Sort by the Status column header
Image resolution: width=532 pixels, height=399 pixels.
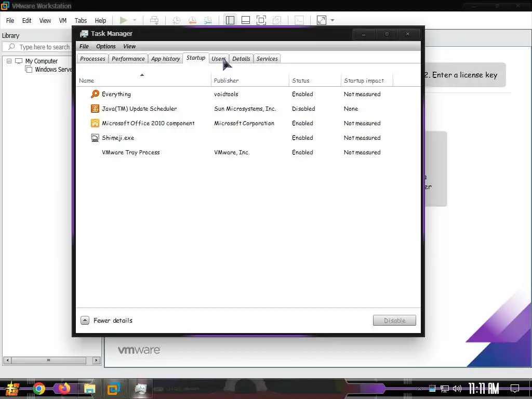point(315,81)
